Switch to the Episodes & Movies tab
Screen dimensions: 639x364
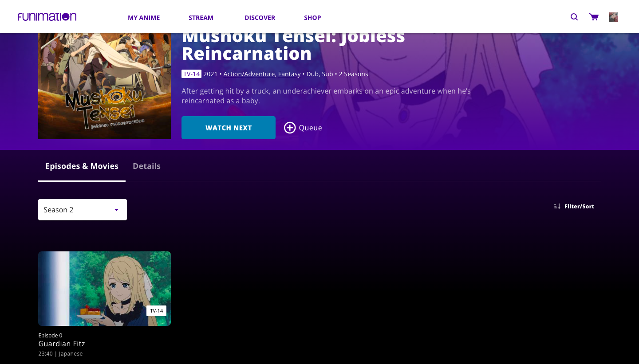tap(82, 166)
